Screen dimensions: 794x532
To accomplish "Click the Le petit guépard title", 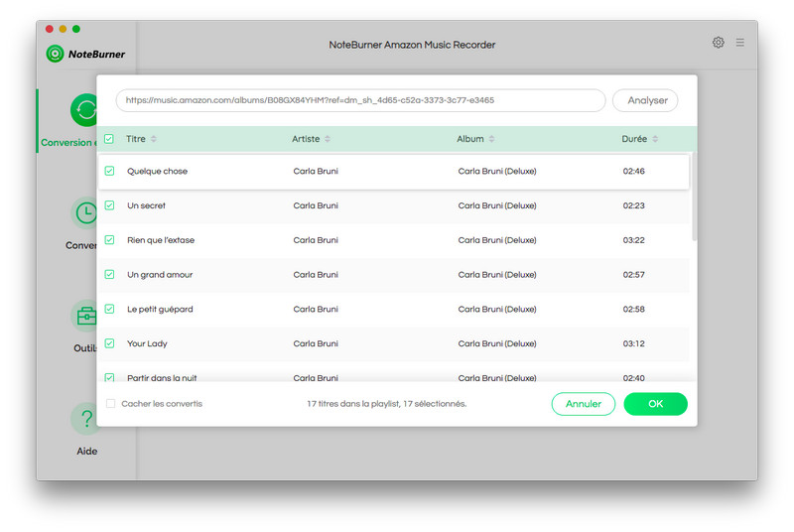I will 160,309.
